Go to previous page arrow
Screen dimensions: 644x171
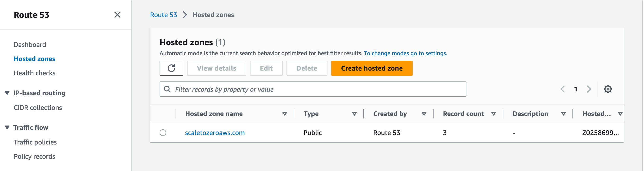point(563,89)
